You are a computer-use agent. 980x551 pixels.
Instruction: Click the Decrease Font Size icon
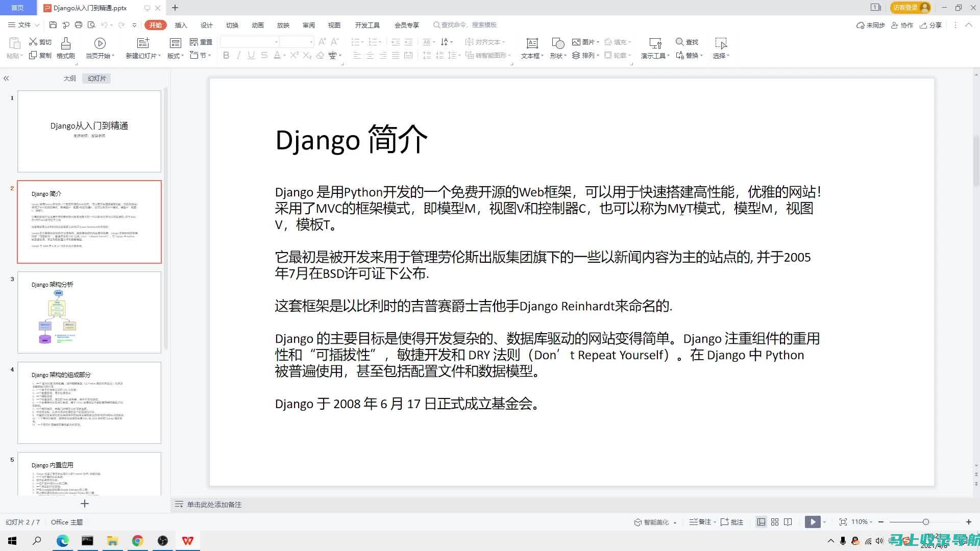pos(335,42)
